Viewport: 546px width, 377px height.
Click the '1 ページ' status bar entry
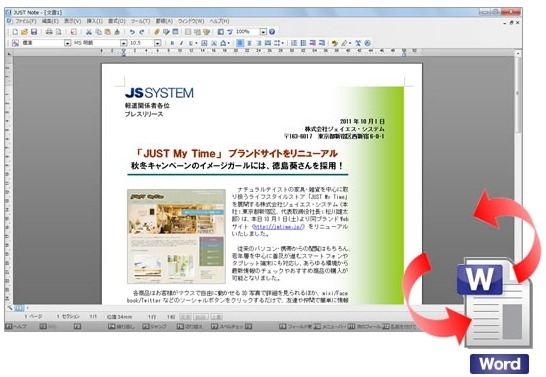coord(33,317)
